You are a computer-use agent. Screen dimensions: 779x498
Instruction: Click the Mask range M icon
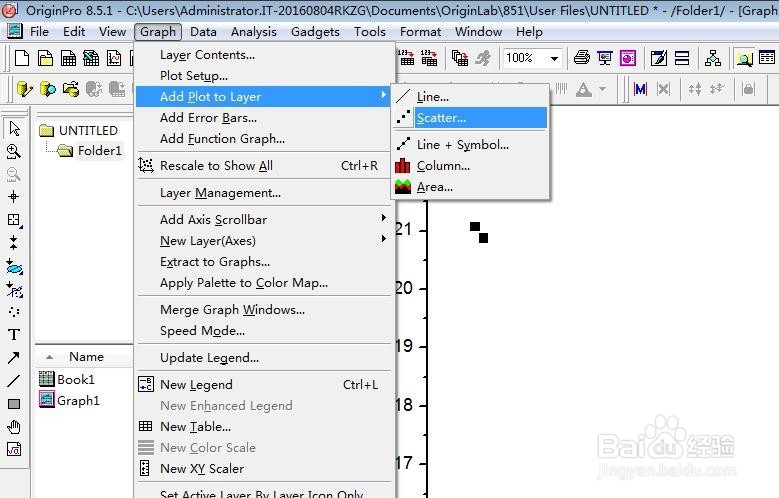click(x=640, y=89)
